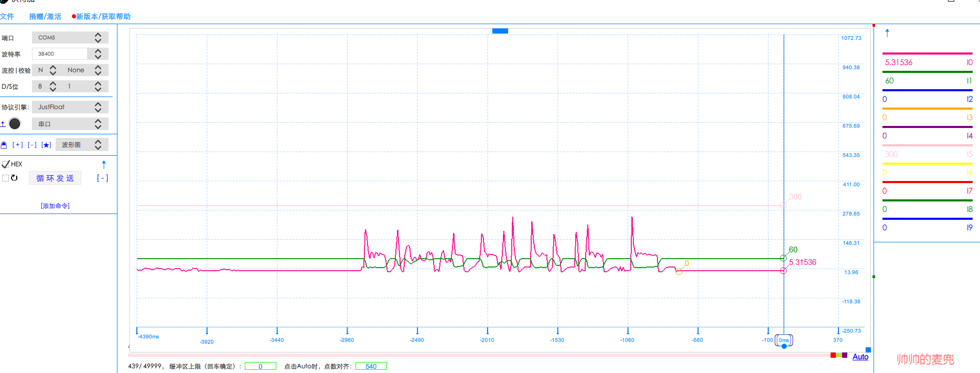Click the [★] star button
The height and width of the screenshot is (373, 980).
click(x=47, y=145)
